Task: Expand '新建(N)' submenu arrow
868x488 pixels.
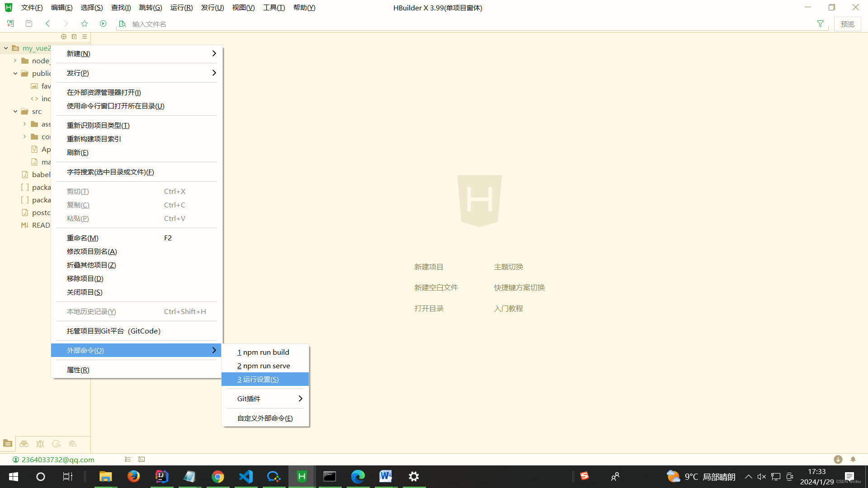Action: click(x=214, y=53)
